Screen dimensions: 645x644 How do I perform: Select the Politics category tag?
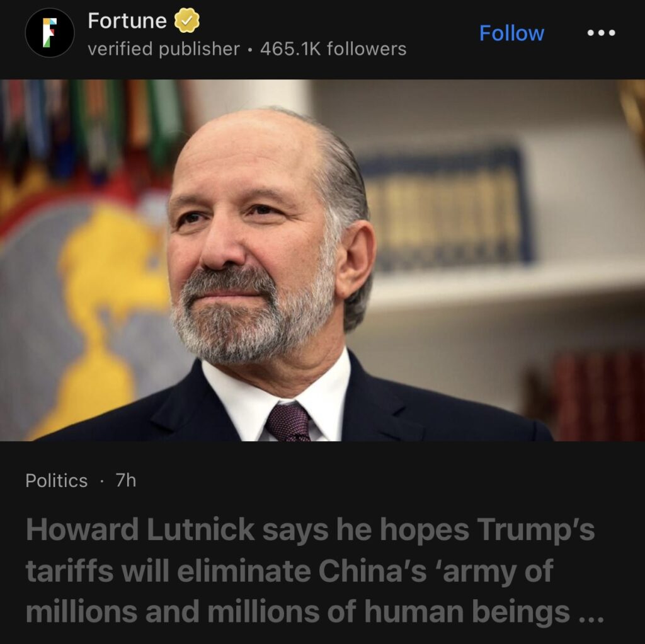tap(56, 480)
